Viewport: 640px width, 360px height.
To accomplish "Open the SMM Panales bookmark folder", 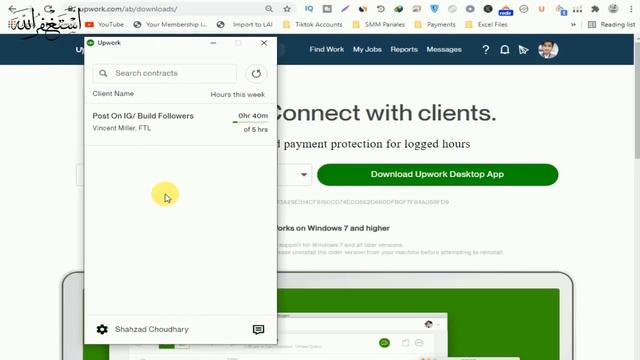I will 379,24.
